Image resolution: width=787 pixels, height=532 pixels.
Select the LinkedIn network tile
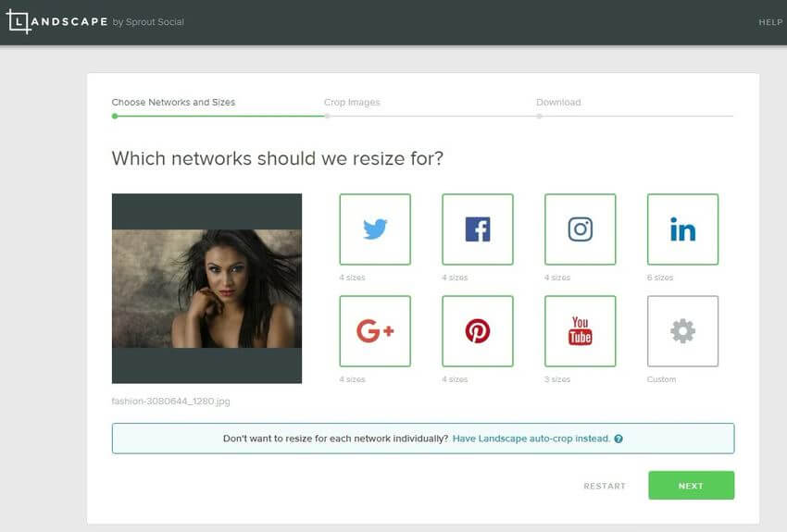pyautogui.click(x=682, y=229)
